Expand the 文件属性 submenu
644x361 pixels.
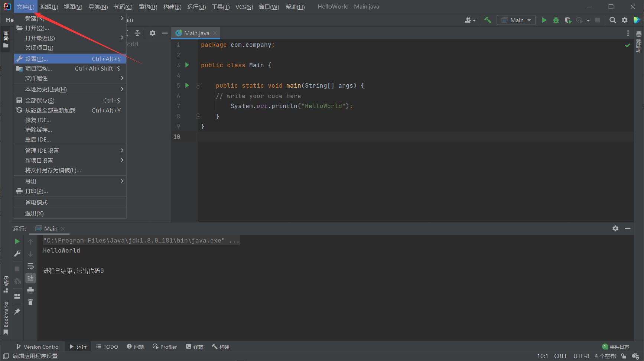(70, 78)
